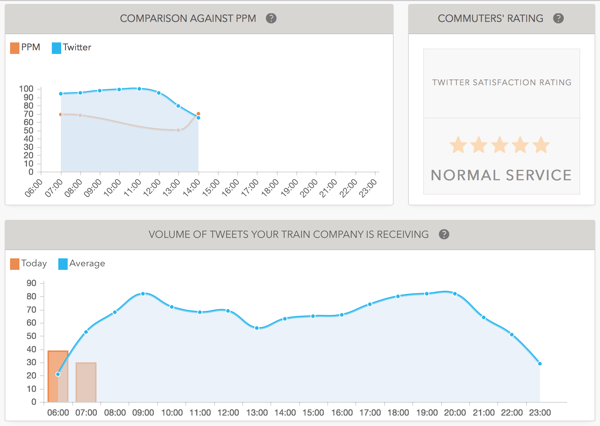Click the Twitter Satisfaction Rating label
The image size is (600, 426).
tap(501, 83)
